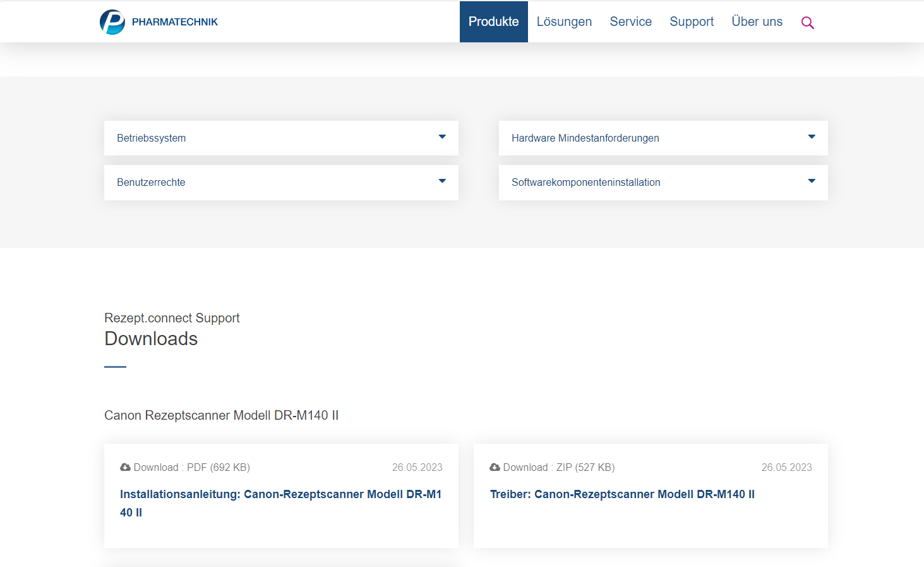Screen dimensions: 924x567
Task: Click the Download PDF (692 KB) label
Action: coord(191,468)
